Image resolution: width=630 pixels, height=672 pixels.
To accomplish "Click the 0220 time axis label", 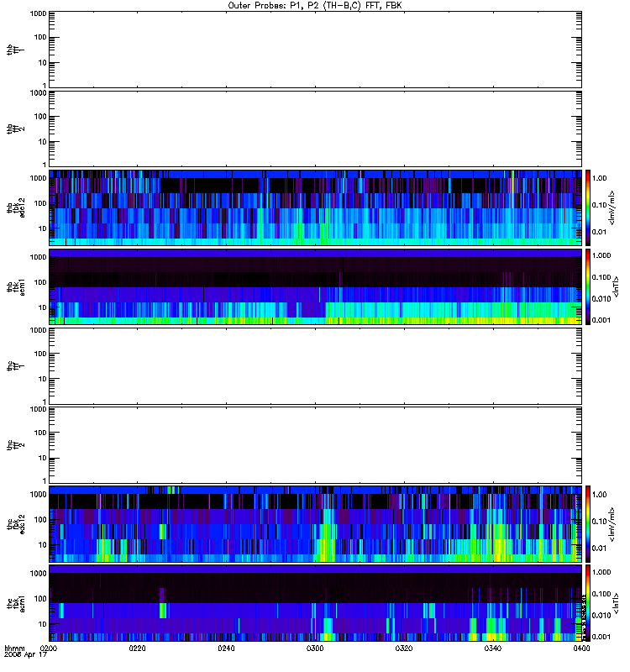I will tap(137, 648).
